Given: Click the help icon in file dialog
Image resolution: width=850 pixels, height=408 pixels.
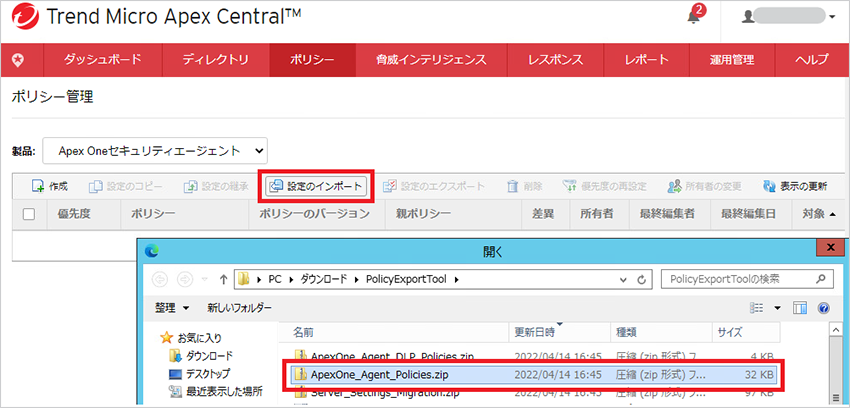Looking at the screenshot, I should [x=824, y=309].
